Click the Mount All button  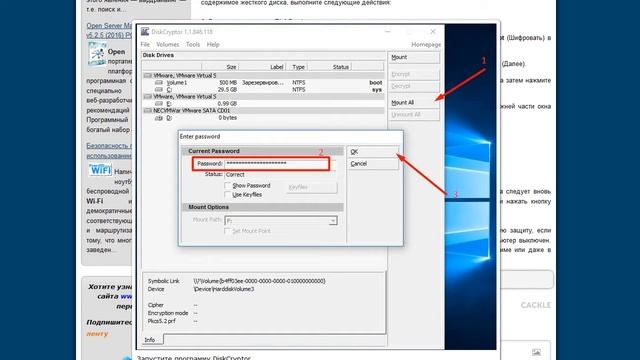(414, 102)
